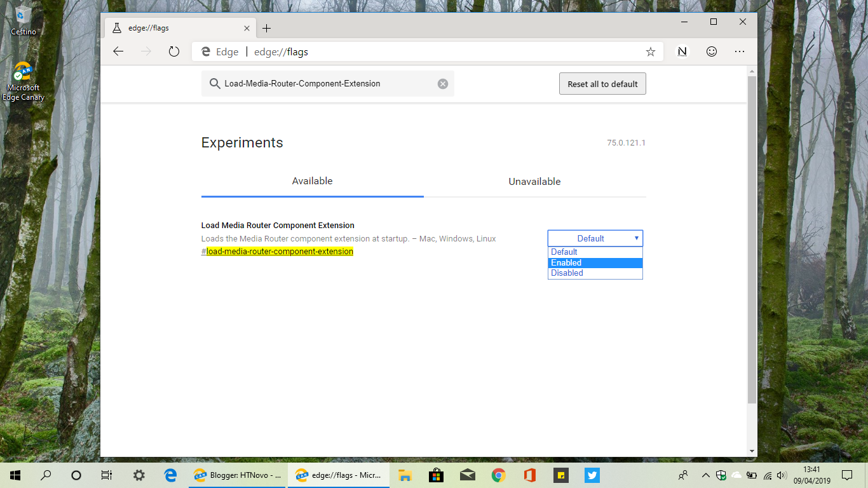Refresh the edge://flags page
Viewport: 868px width, 488px height.
pos(173,51)
